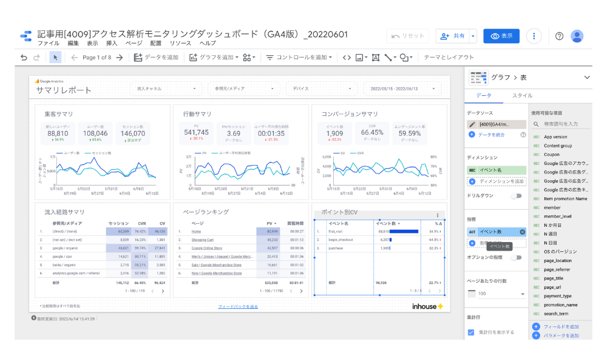Click the Looker Studio logo icon
The width and height of the screenshot is (607, 364).
(x=26, y=36)
